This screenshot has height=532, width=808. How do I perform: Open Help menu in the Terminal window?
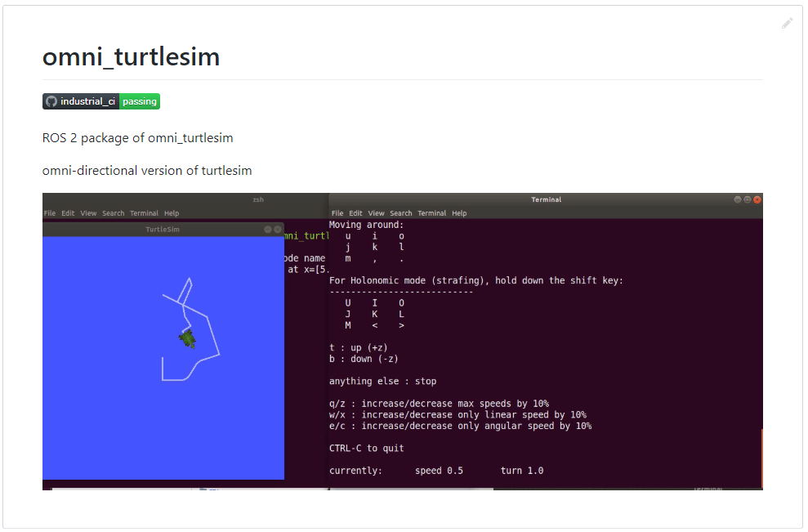pyautogui.click(x=459, y=213)
